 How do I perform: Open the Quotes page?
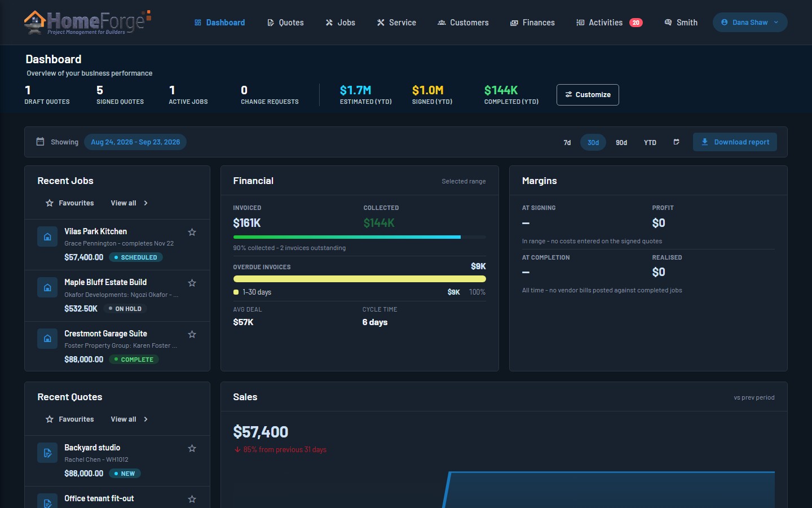pos(285,23)
